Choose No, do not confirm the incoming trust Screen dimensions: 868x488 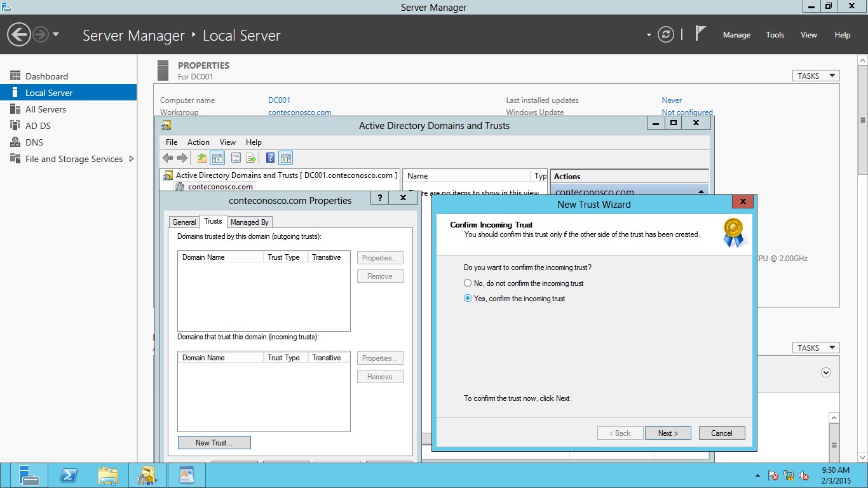(x=468, y=283)
